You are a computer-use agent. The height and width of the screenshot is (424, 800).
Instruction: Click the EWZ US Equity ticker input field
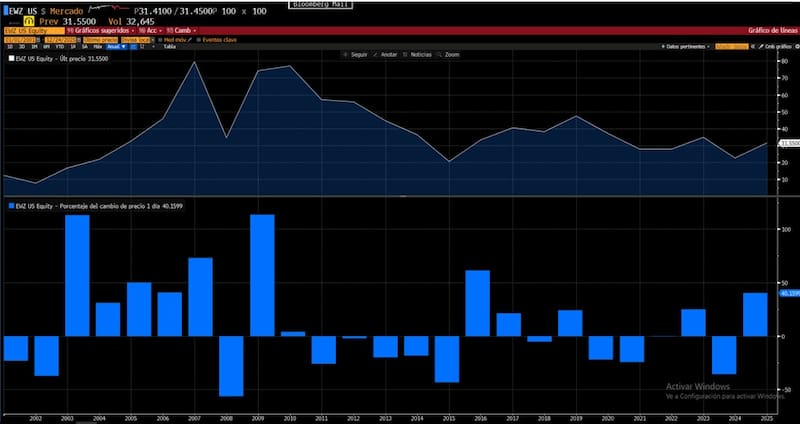pos(31,31)
